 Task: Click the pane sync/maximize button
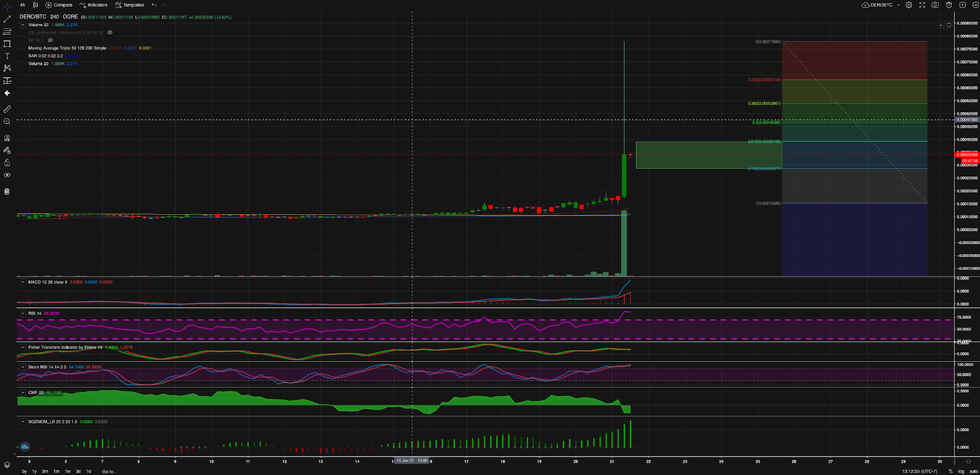coord(949,25)
